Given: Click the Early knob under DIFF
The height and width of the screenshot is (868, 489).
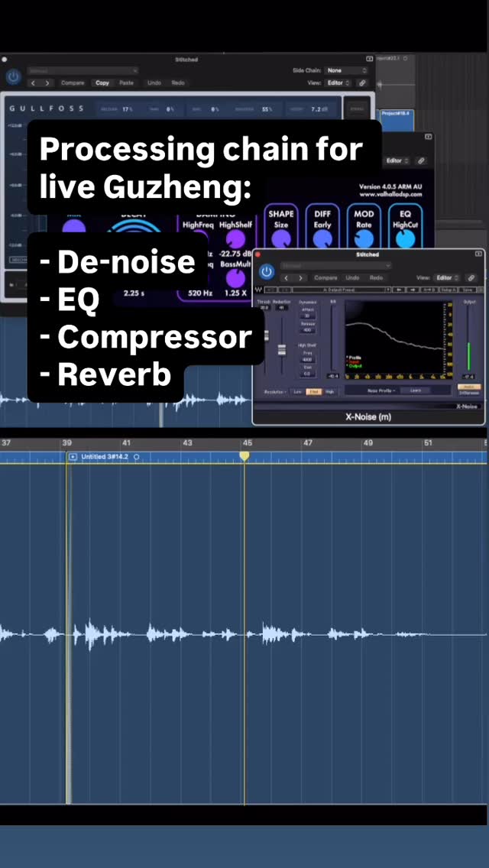Looking at the screenshot, I should click(x=322, y=238).
